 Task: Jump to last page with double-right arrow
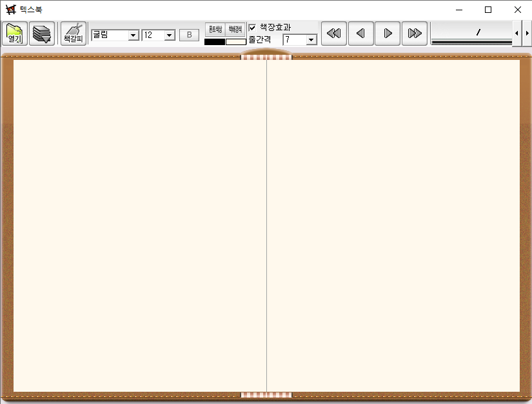(x=415, y=34)
